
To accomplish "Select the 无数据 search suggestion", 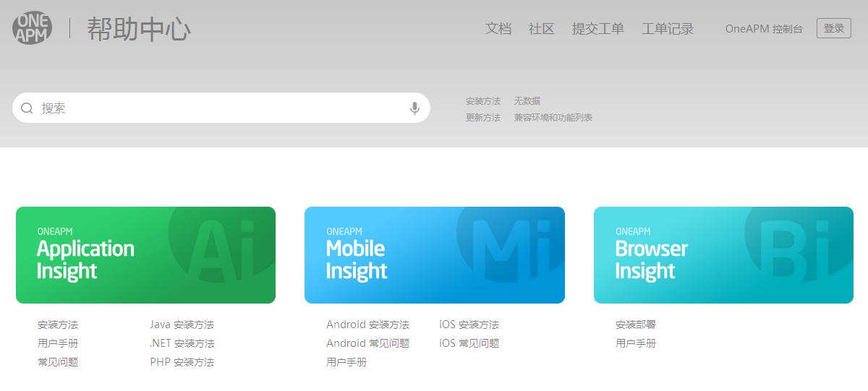I will [527, 101].
